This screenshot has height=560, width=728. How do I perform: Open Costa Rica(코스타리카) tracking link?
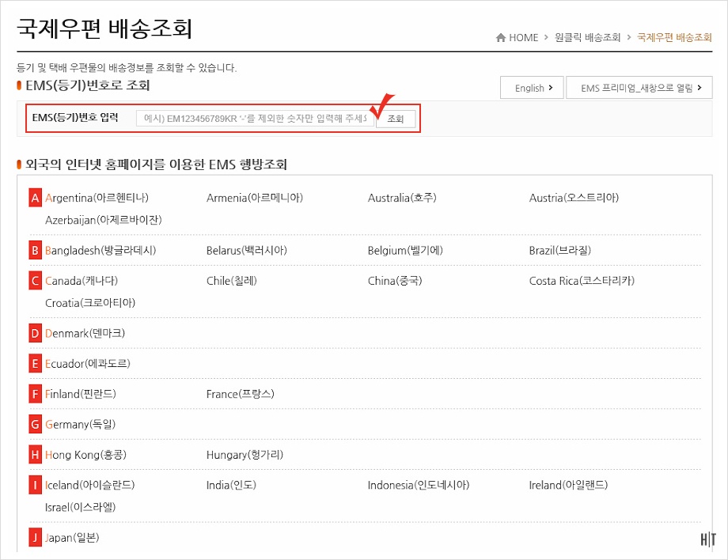(582, 281)
